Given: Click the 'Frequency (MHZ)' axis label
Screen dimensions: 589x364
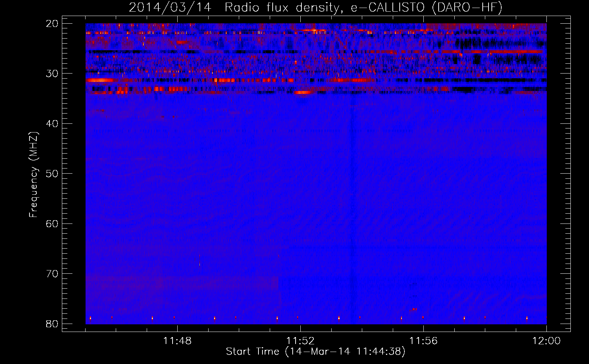Looking at the screenshot, I should point(33,175).
